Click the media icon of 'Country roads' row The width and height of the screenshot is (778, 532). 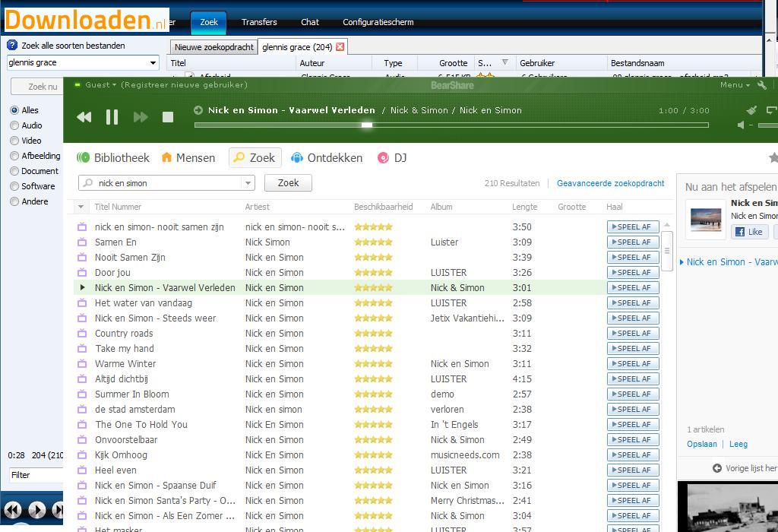point(82,334)
